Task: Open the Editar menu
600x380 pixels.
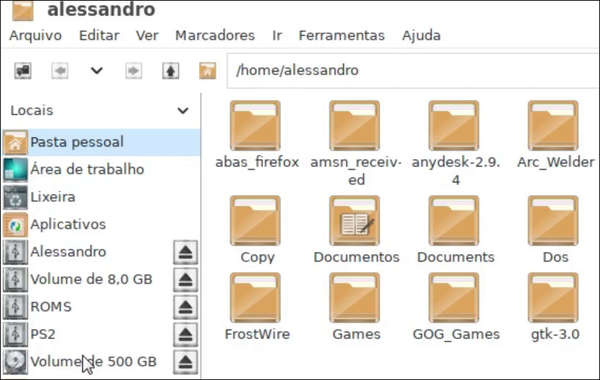Action: pos(99,36)
